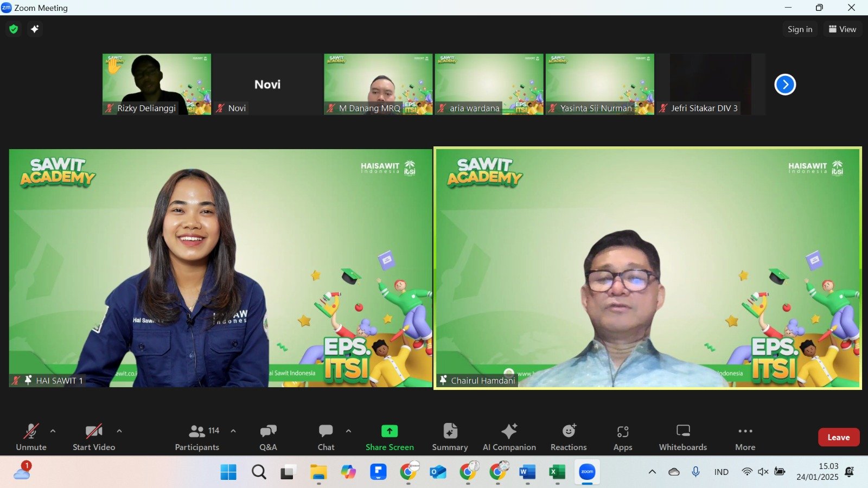The width and height of the screenshot is (868, 488).
Task: Launch AI Companion
Action: point(509,437)
